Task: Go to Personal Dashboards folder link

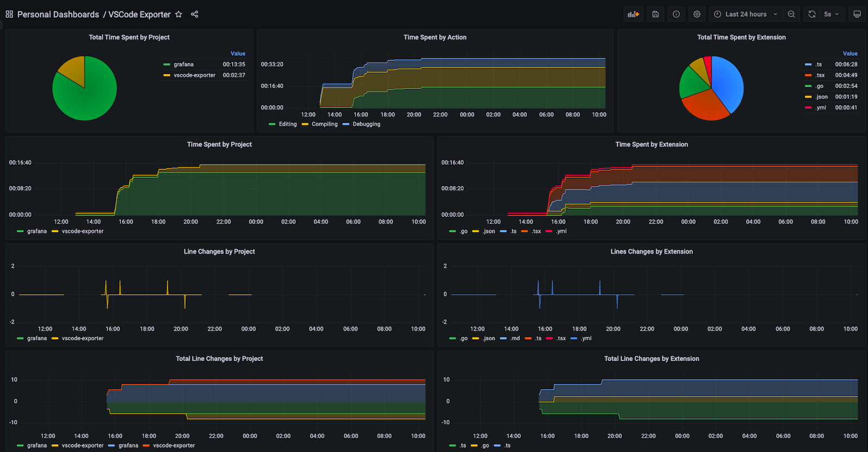Action: (58, 14)
